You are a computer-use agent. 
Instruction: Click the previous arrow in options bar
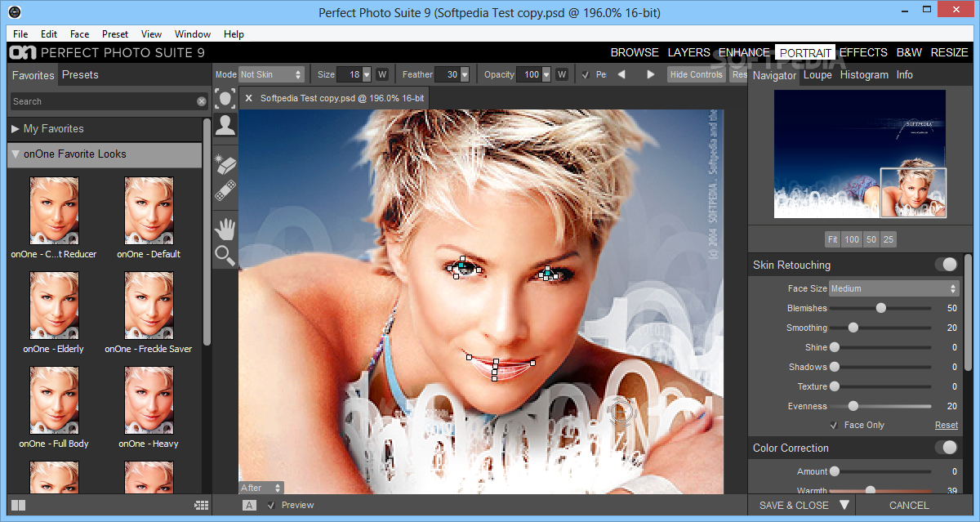621,74
